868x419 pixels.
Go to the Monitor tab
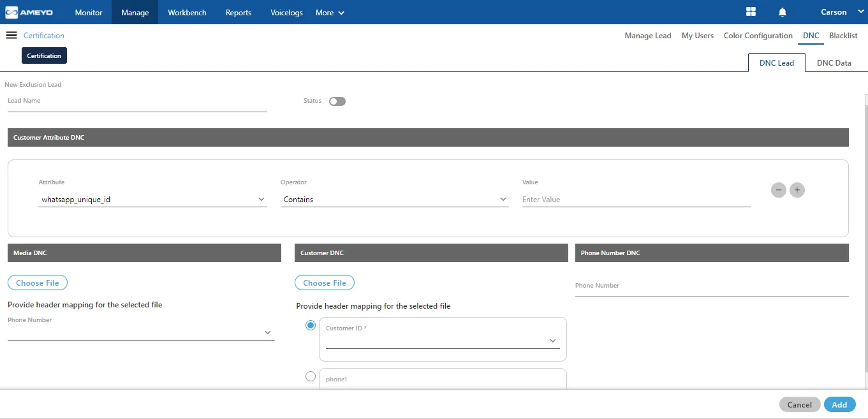click(x=89, y=12)
